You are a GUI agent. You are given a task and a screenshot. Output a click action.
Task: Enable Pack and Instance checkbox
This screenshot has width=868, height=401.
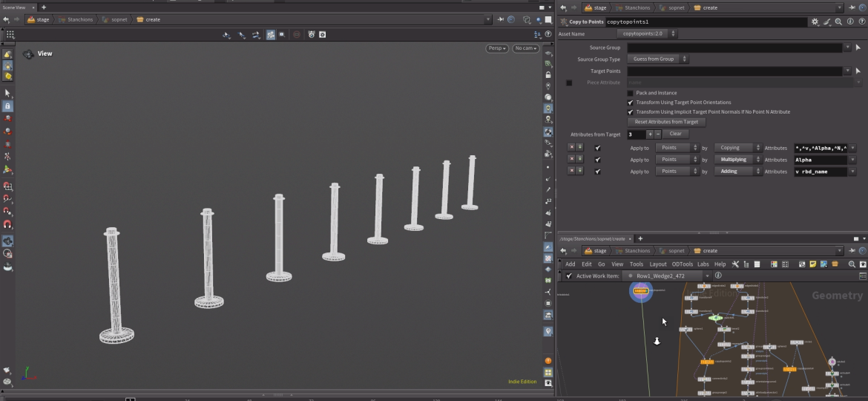(631, 93)
